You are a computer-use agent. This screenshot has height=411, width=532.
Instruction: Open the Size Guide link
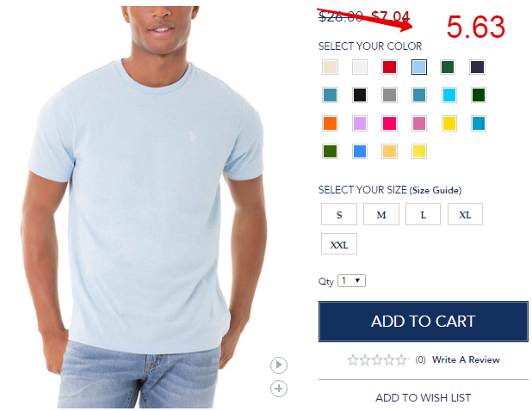pos(436,190)
